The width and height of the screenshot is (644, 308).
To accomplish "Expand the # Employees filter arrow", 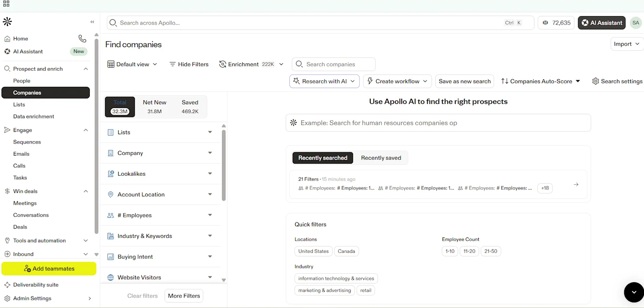I will click(x=210, y=215).
